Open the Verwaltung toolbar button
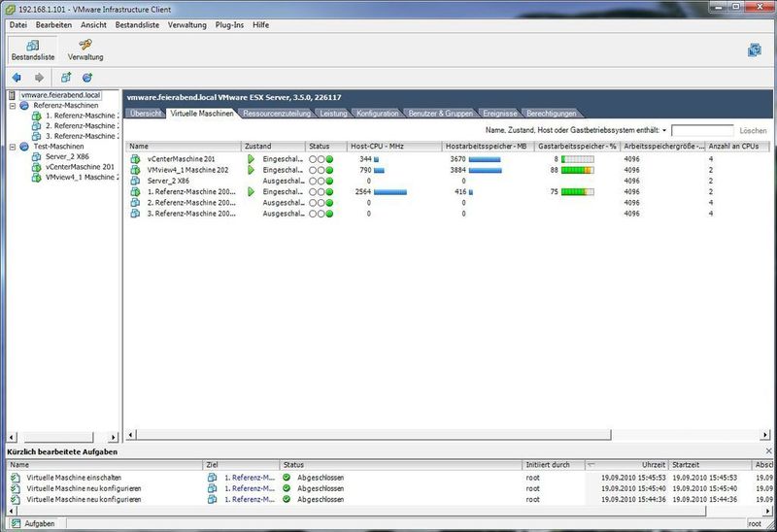 pos(85,50)
